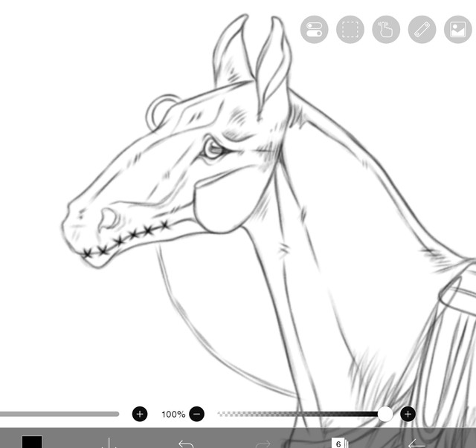Tap the redo arrow
This screenshot has width=476, height=448.
point(263,444)
